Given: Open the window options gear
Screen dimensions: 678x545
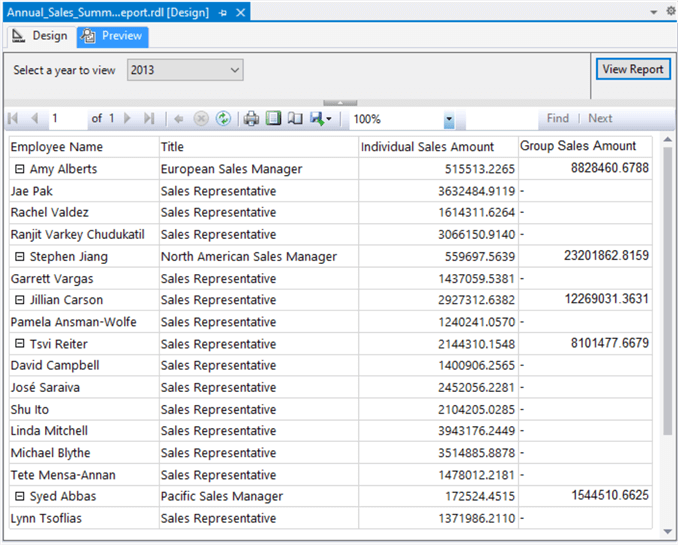Looking at the screenshot, I should (671, 11).
